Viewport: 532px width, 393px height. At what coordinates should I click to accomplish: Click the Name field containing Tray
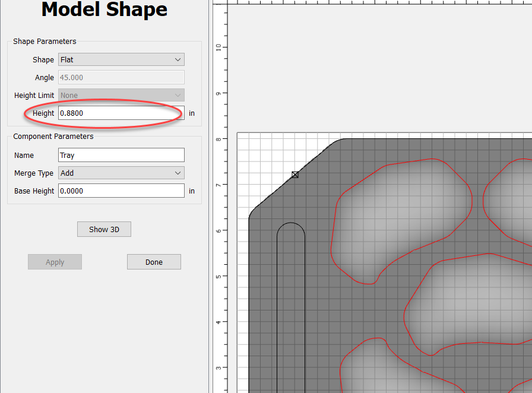[121, 155]
